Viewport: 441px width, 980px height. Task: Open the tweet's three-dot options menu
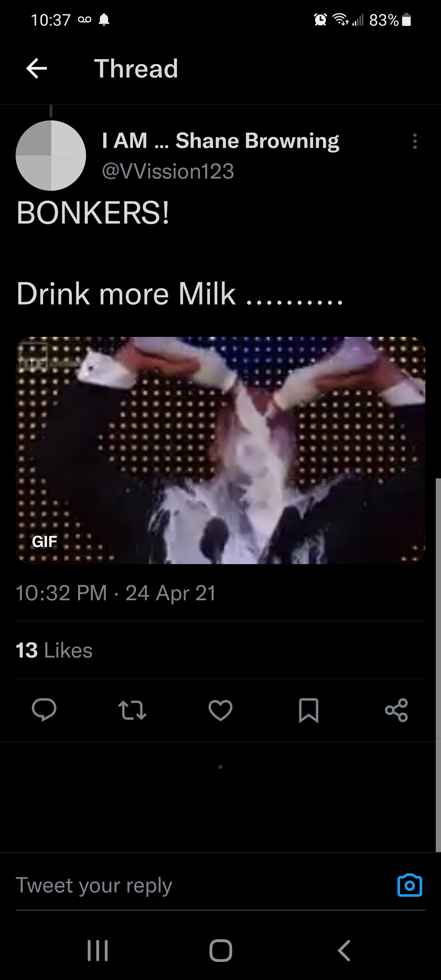415,141
